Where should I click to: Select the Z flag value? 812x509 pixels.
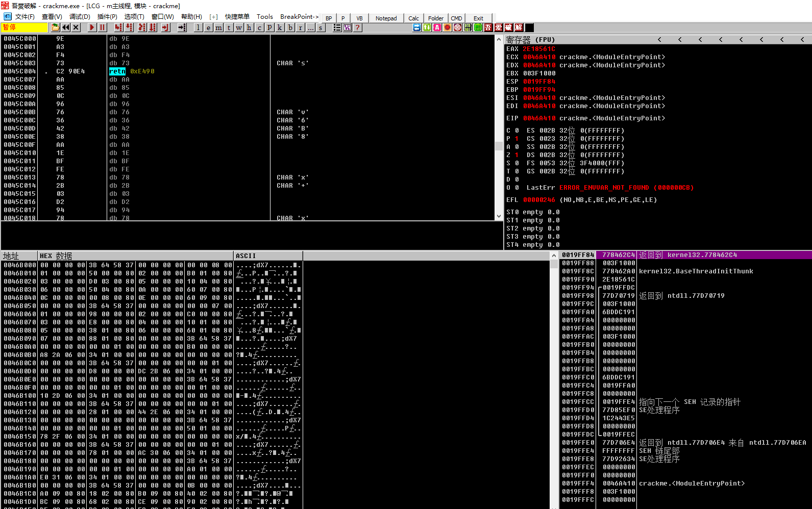(x=516, y=155)
